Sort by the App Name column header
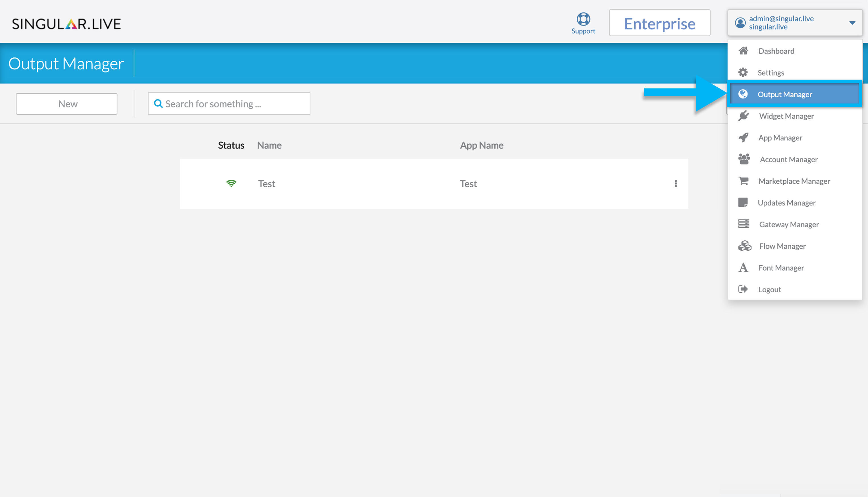The width and height of the screenshot is (868, 497). click(481, 145)
